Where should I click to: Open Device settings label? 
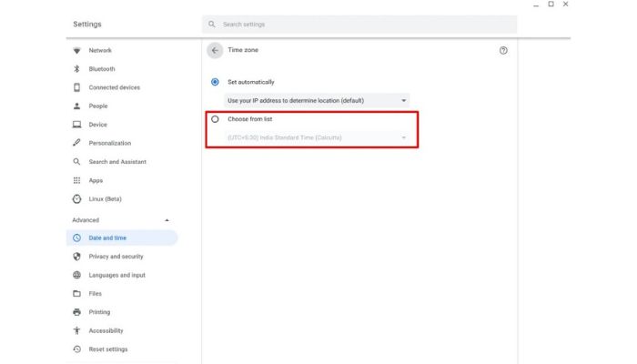[97, 125]
